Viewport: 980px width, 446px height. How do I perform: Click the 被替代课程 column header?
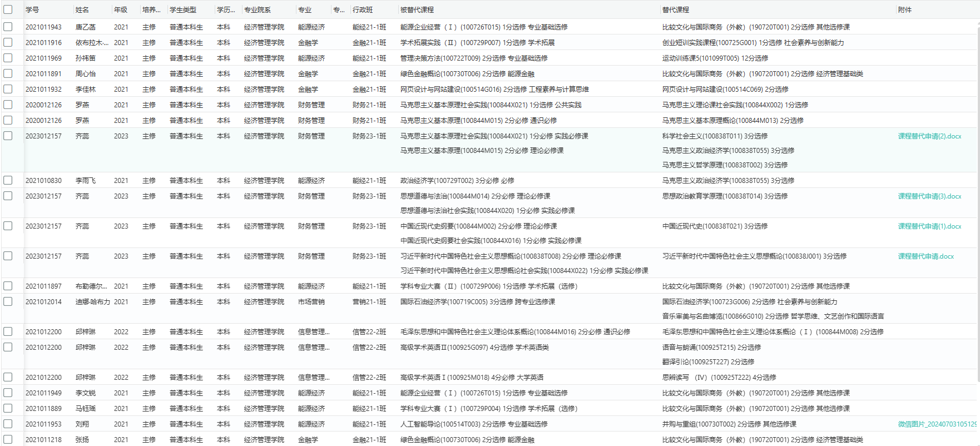tap(417, 10)
